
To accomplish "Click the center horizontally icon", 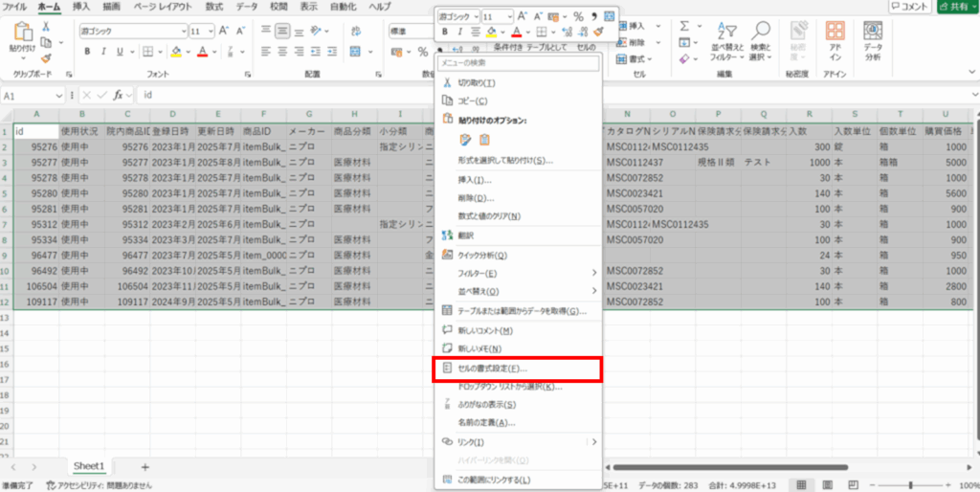I will click(x=283, y=52).
